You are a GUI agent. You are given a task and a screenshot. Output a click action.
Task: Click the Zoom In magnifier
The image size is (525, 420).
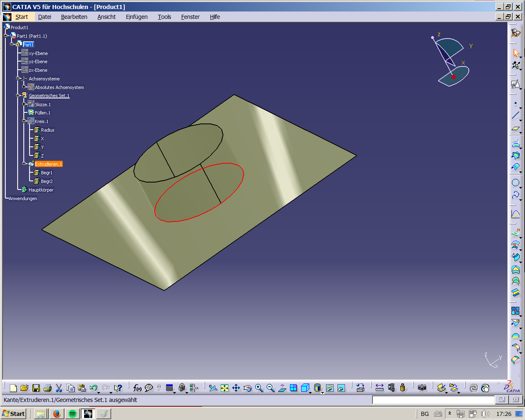point(259,388)
